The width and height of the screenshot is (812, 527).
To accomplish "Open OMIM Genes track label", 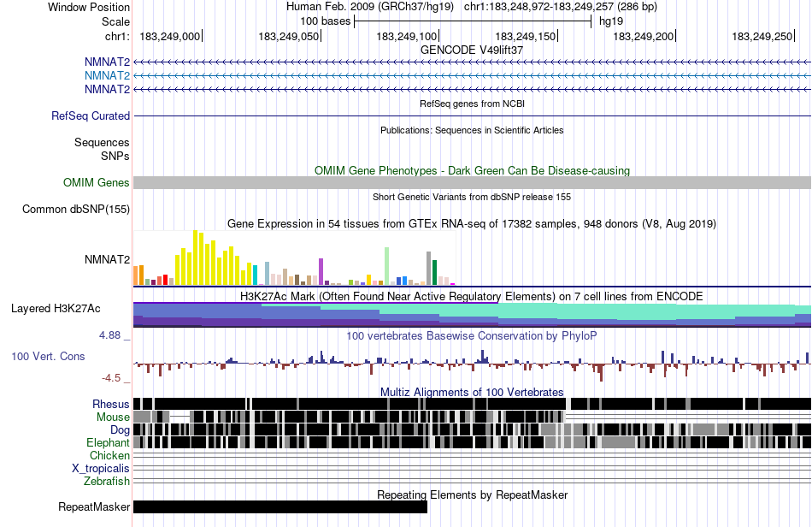I will (96, 182).
